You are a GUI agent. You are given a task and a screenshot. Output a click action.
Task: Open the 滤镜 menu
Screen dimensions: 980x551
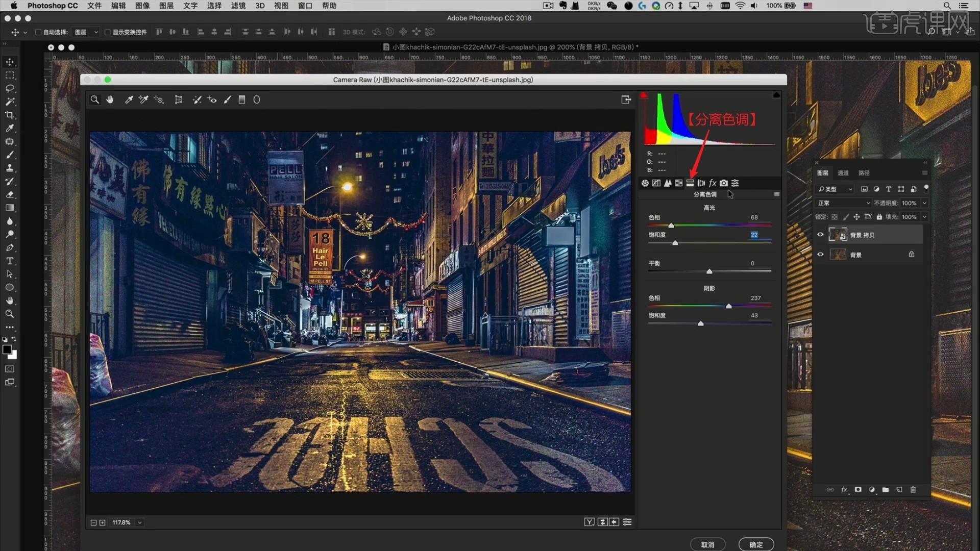coord(238,6)
